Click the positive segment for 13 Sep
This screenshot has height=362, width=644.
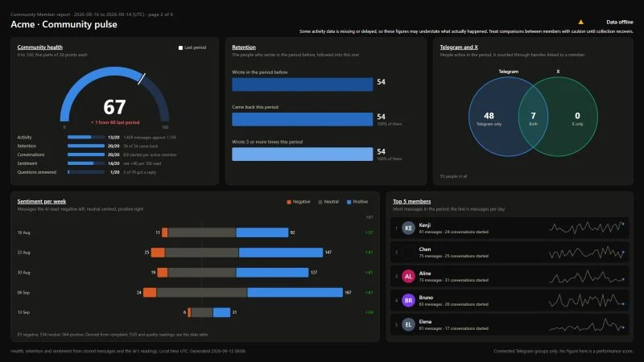(222, 312)
